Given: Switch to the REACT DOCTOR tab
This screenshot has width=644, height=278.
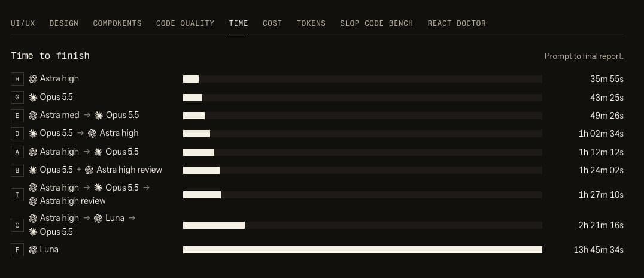Looking at the screenshot, I should [x=457, y=23].
